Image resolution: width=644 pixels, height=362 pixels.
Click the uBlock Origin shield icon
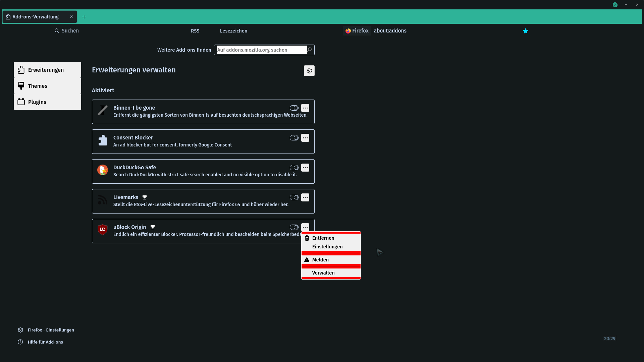[103, 230]
